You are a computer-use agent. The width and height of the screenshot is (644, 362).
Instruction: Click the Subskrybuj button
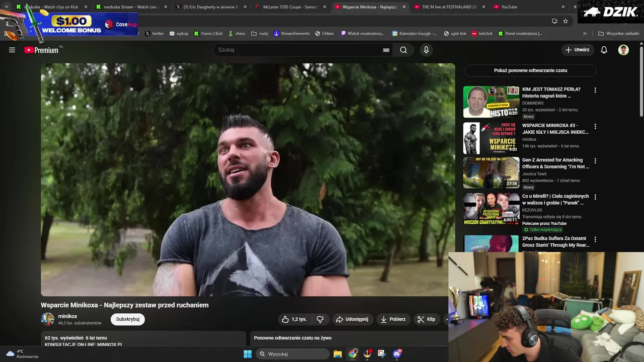pos(128,319)
